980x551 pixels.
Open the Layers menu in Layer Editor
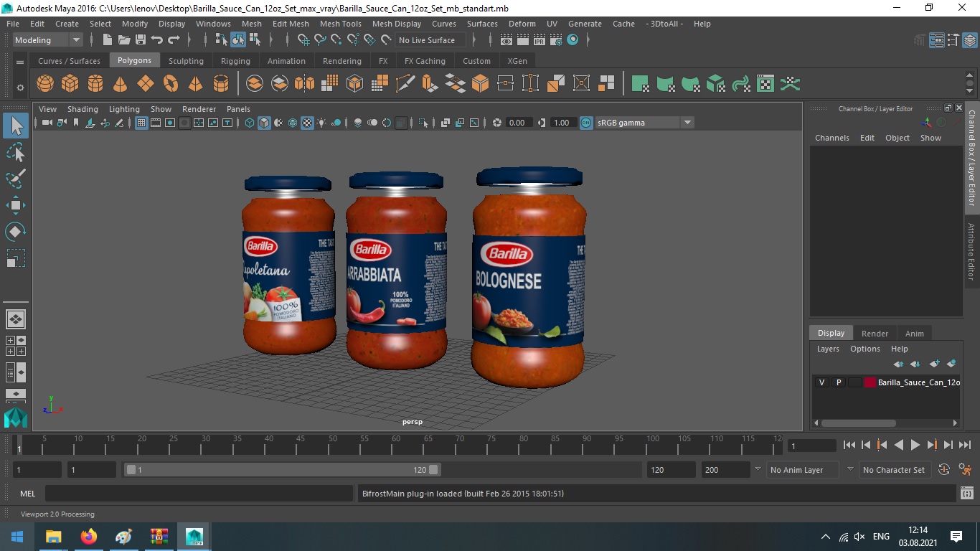coord(828,349)
